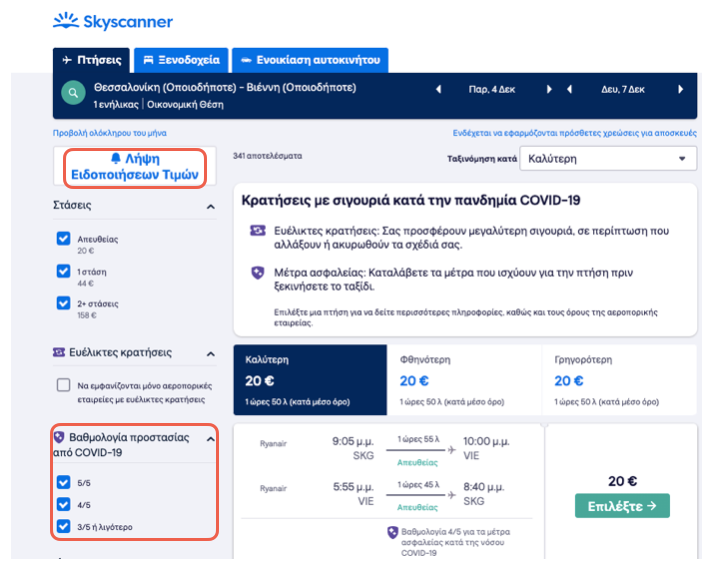Uncheck the 4/5 COVID rating filter
The width and height of the screenshot is (703, 566).
64,504
